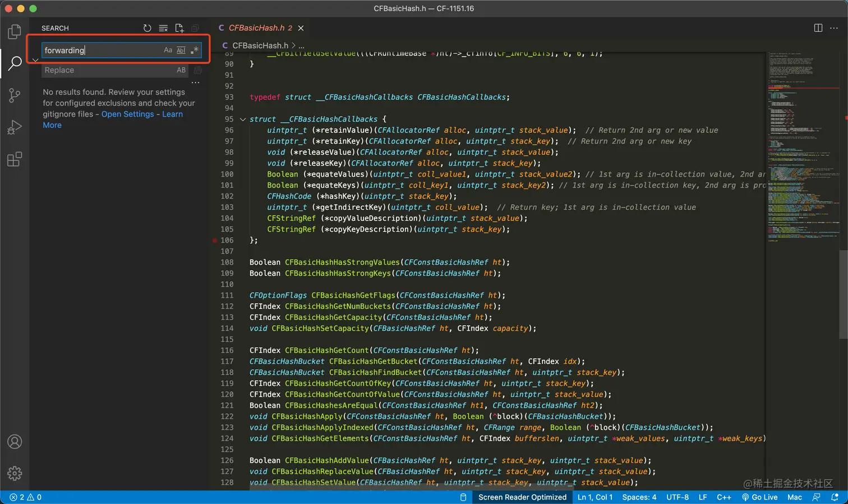This screenshot has width=848, height=504.
Task: Click line number 108 in gutter
Action: click(227, 262)
